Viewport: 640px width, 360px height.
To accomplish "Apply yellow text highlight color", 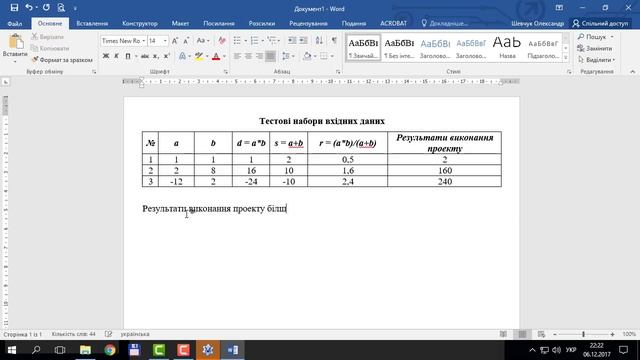I will (199, 56).
